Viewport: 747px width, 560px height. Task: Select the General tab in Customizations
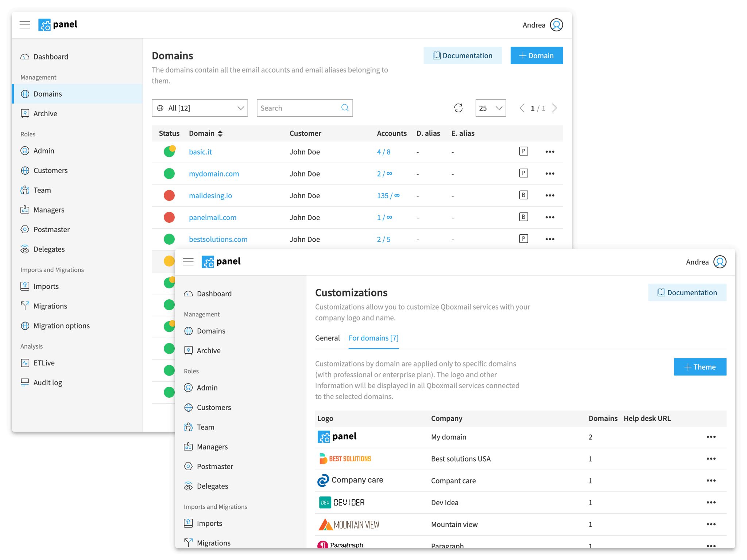[x=327, y=338]
